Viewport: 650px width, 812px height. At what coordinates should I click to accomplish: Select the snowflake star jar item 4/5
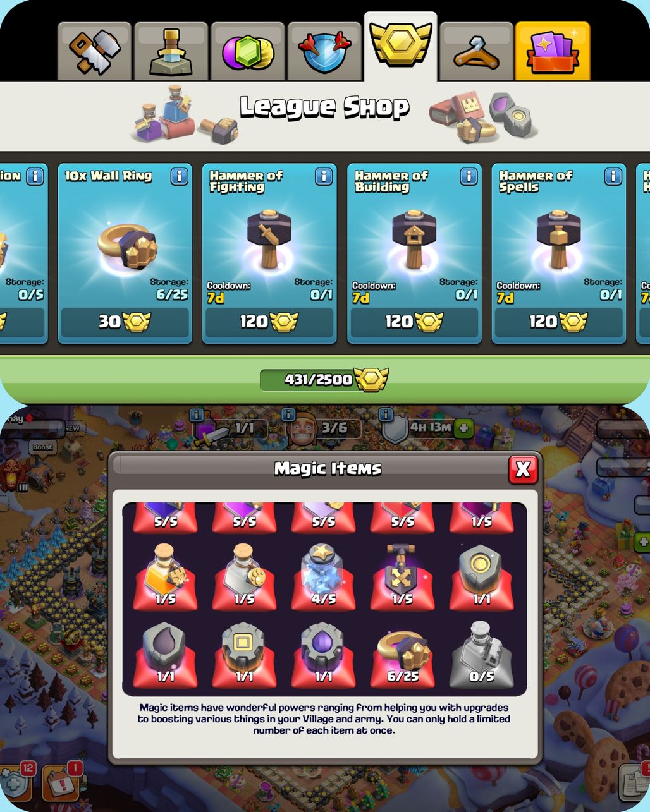pos(323,577)
